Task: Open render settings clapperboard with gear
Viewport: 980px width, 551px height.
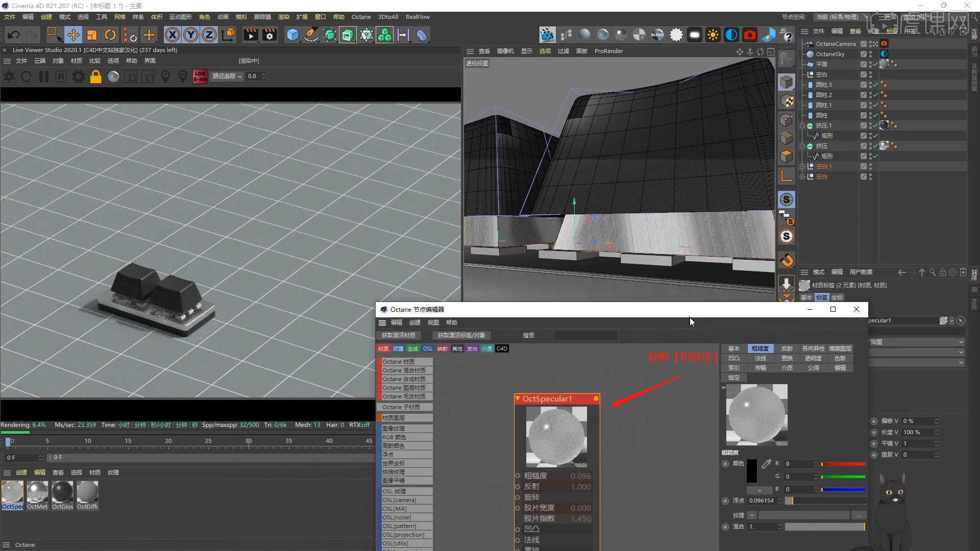Action: [269, 35]
